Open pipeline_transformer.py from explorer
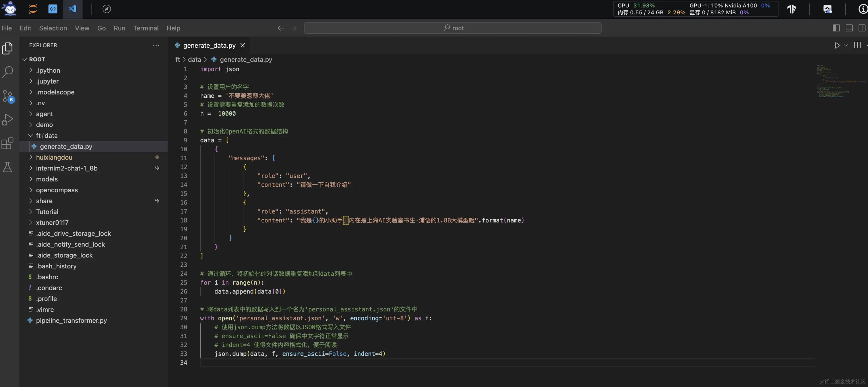Image resolution: width=868 pixels, height=387 pixels. (x=71, y=320)
